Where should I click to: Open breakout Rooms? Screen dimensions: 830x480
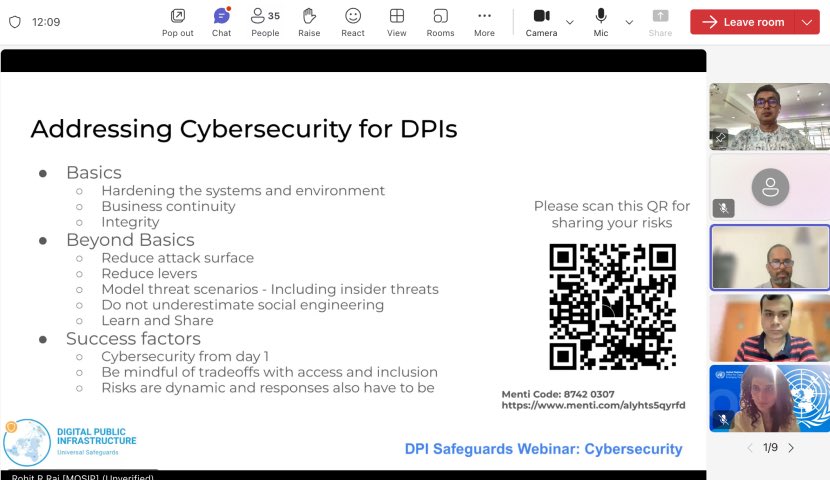(440, 22)
